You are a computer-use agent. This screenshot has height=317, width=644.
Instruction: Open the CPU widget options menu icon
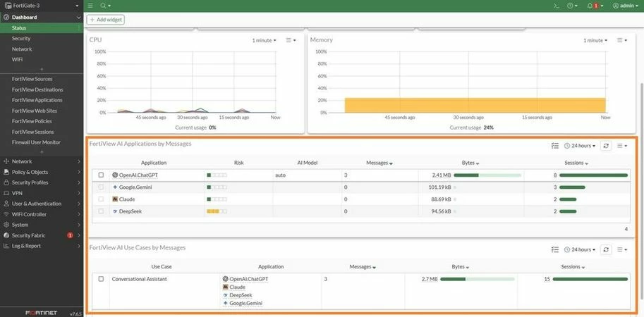pos(291,40)
